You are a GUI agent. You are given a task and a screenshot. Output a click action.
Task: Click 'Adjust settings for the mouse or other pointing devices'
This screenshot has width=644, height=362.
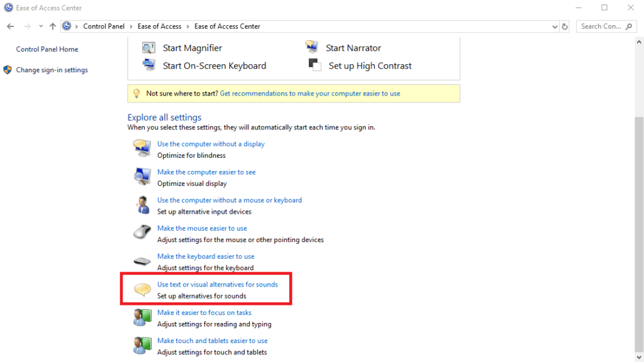click(x=240, y=239)
